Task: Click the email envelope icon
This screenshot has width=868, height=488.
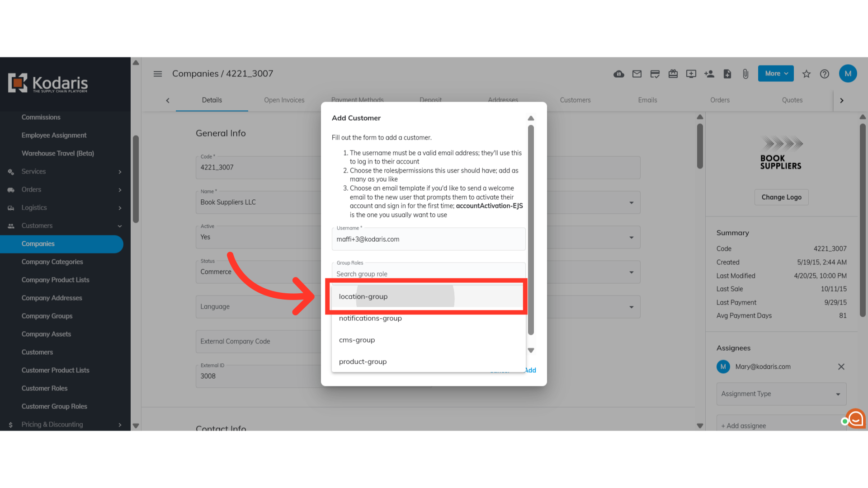Action: point(637,74)
